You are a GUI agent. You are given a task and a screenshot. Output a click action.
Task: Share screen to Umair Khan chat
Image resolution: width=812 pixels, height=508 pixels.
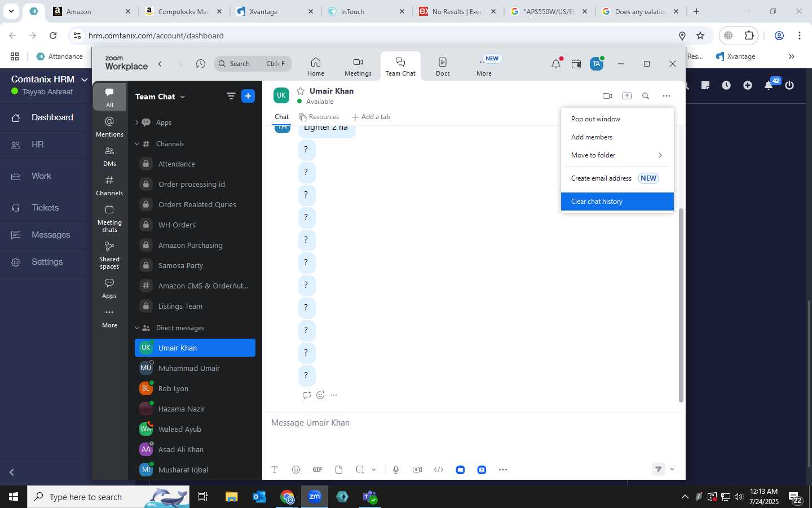(626, 96)
